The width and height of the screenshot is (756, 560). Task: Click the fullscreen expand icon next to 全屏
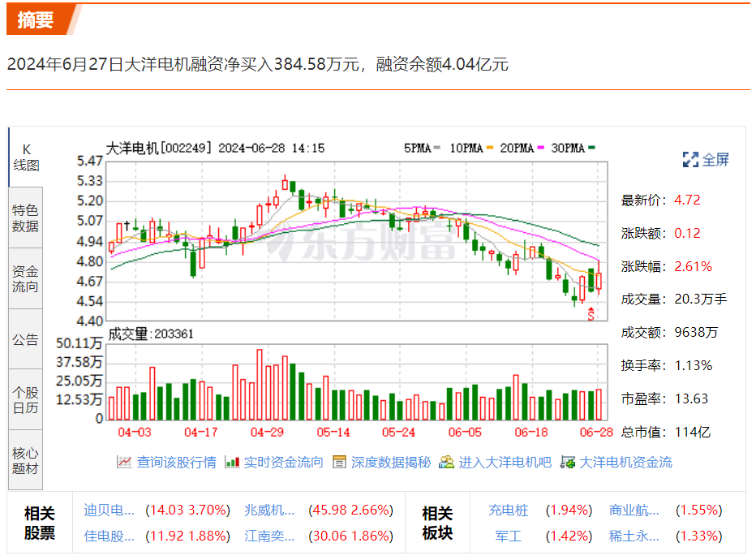click(690, 160)
